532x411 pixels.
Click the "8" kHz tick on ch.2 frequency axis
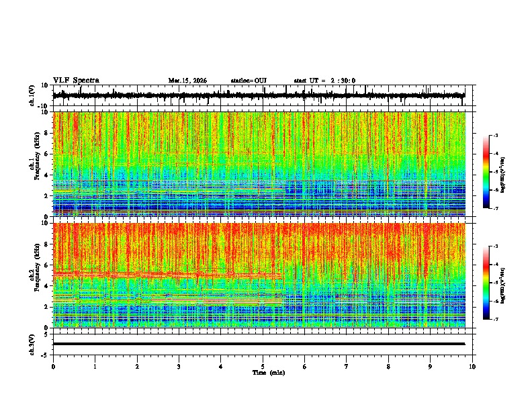tap(46, 244)
